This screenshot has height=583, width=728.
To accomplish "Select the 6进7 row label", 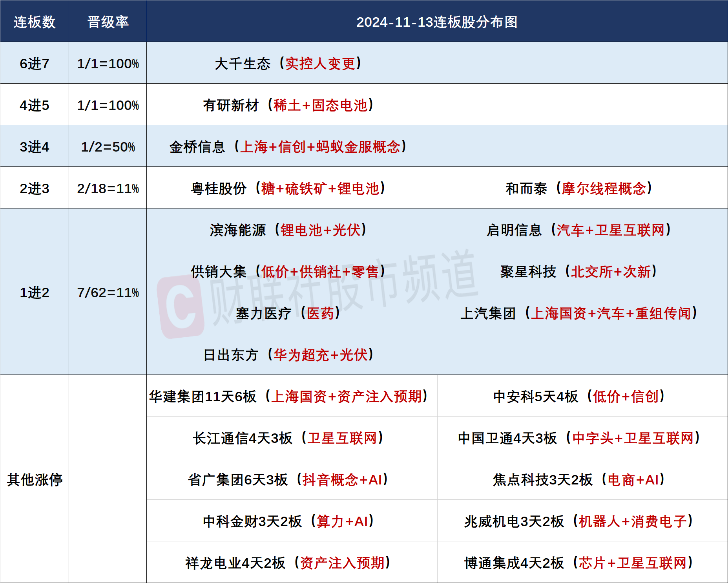I will point(35,64).
